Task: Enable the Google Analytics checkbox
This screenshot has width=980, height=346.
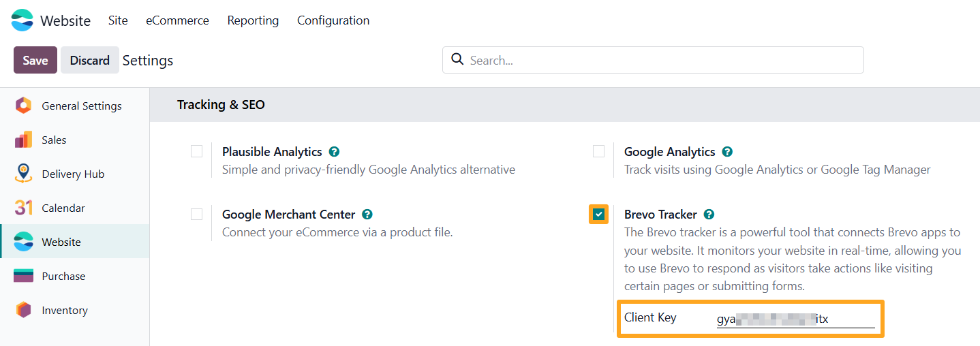Action: [599, 151]
